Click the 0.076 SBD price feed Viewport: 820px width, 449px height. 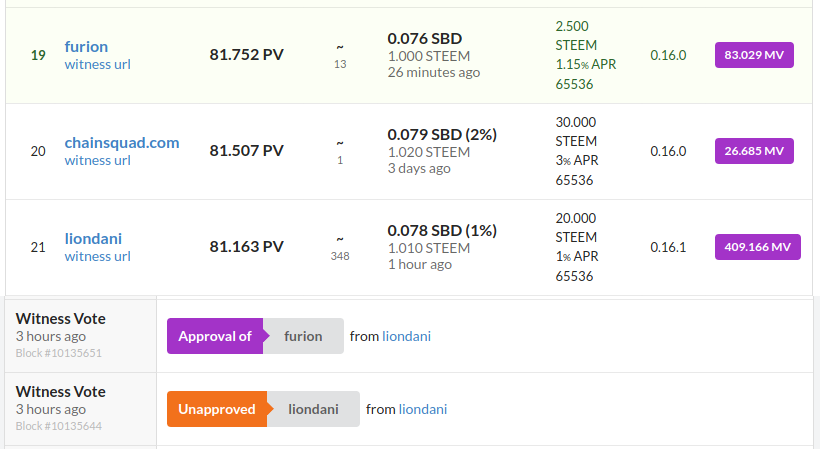click(425, 39)
